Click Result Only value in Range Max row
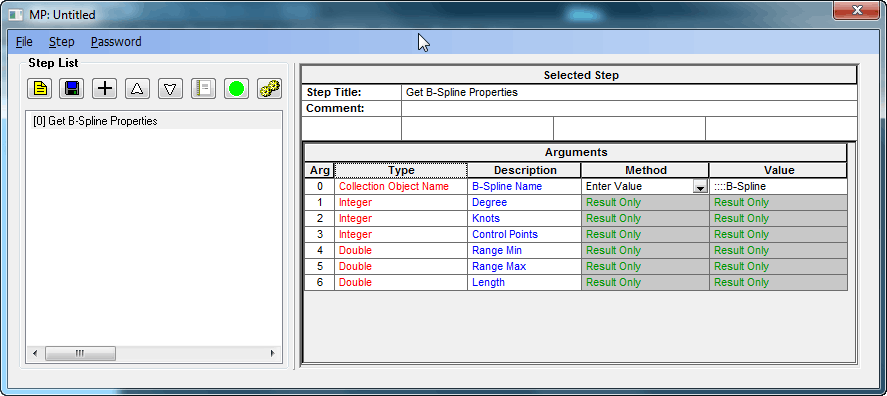This screenshot has height=396, width=887. click(x=778, y=266)
